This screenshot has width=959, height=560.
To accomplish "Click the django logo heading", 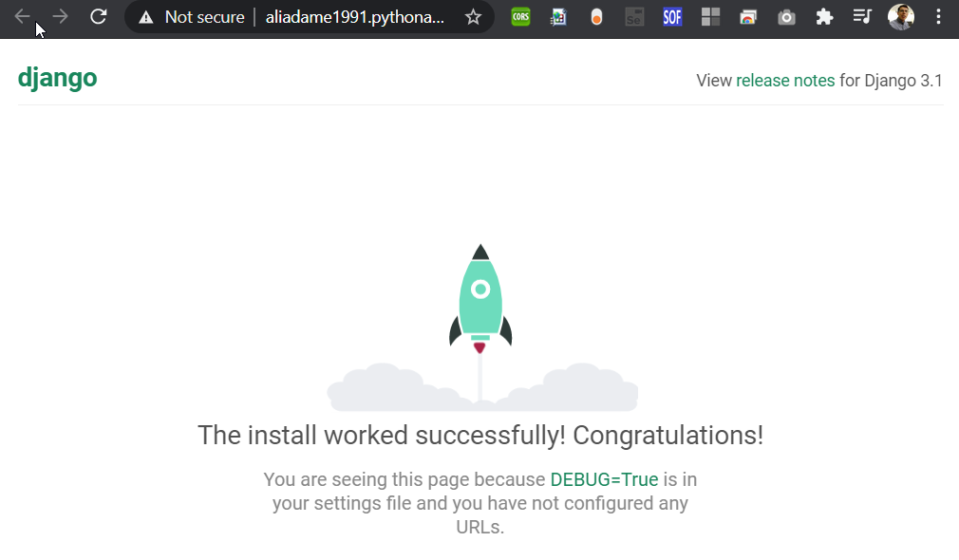I will [x=58, y=78].
